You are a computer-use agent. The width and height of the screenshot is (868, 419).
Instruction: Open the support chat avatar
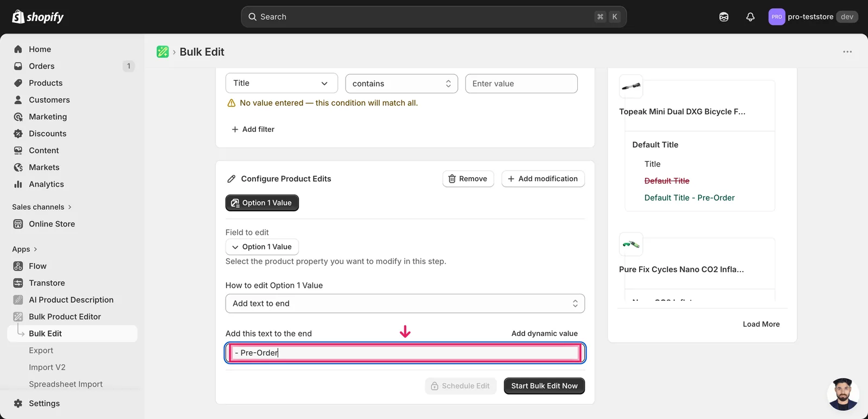pos(843,394)
